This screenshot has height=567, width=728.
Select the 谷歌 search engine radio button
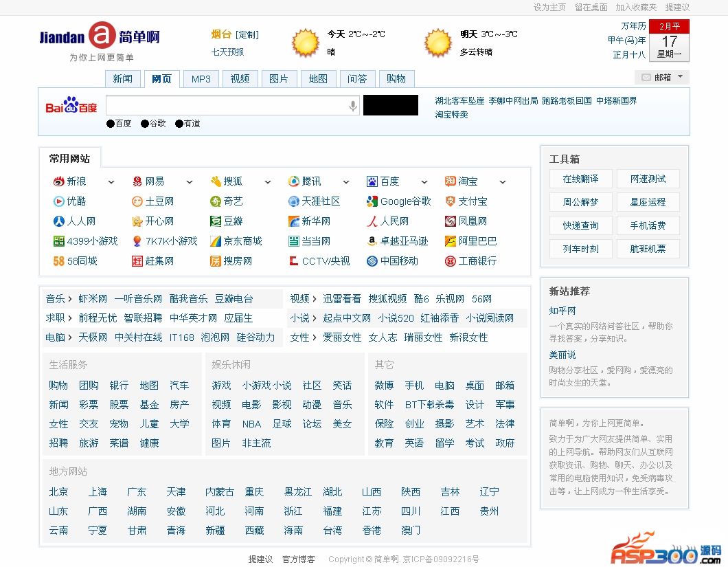tap(145, 124)
